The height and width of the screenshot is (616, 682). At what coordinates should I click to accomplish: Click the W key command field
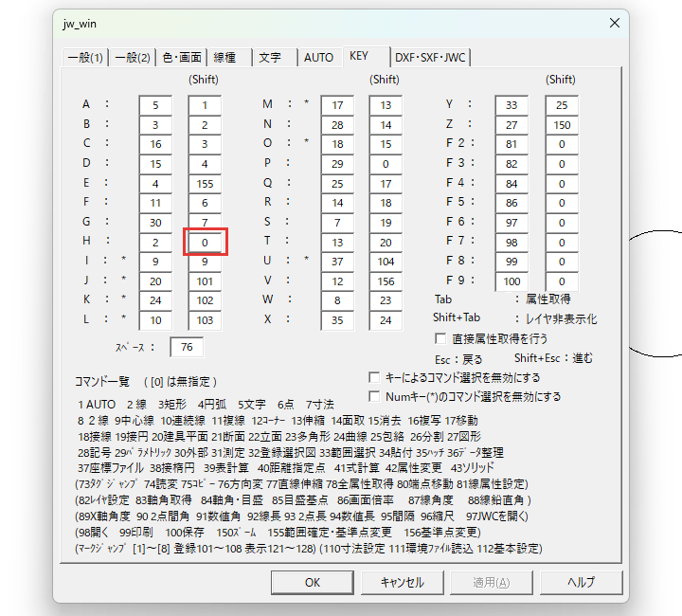(x=337, y=300)
